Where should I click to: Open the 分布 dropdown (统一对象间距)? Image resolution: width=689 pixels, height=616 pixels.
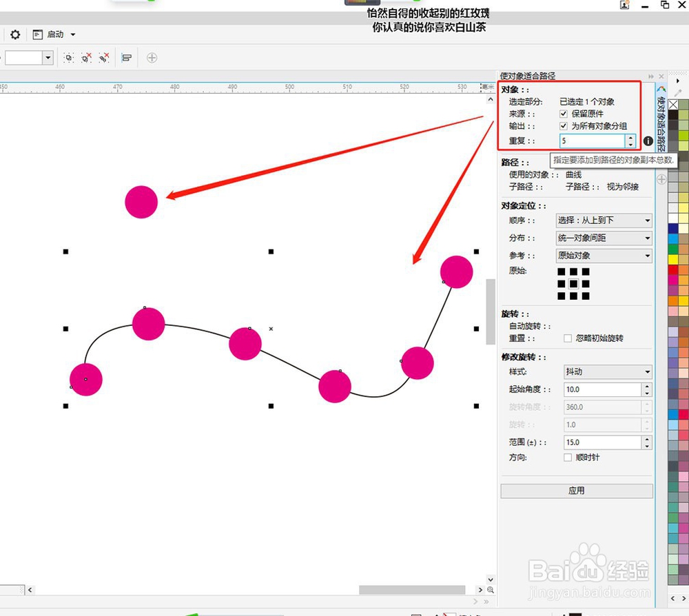[x=604, y=238]
